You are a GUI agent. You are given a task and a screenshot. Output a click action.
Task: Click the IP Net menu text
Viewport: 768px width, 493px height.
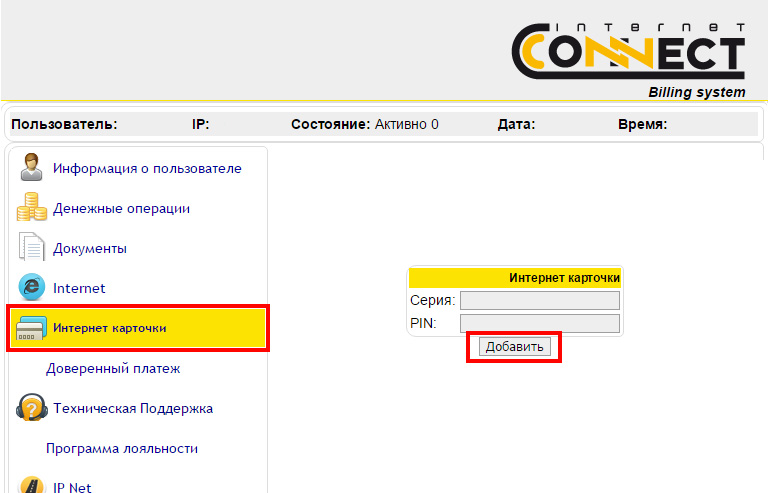click(72, 487)
